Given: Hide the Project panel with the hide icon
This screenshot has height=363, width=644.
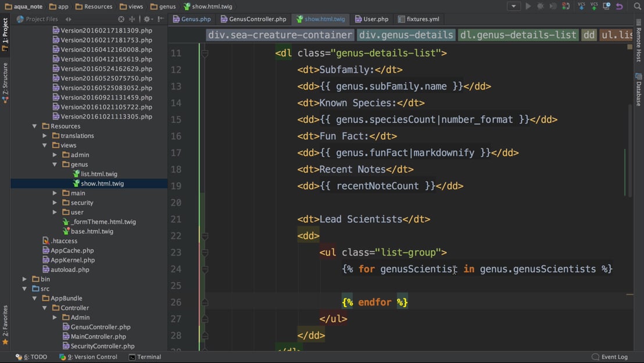Looking at the screenshot, I should pos(160,19).
